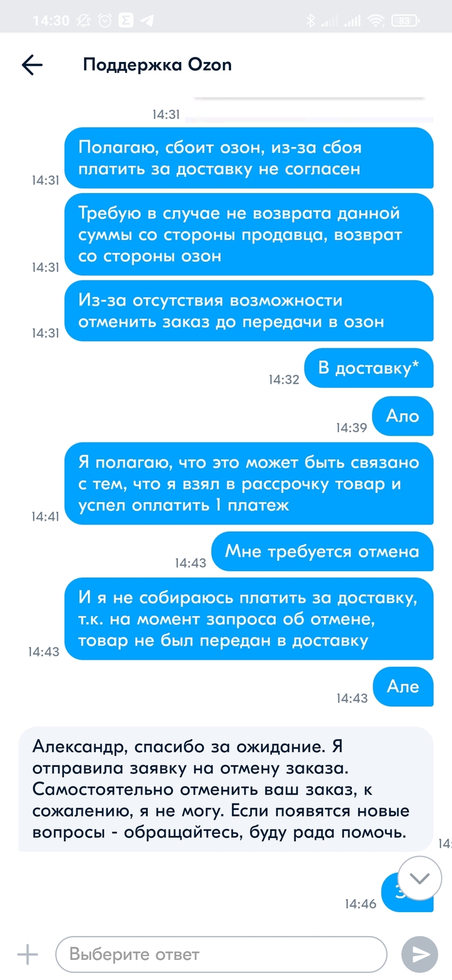Tap the muted notifications bell icon

[83, 21]
